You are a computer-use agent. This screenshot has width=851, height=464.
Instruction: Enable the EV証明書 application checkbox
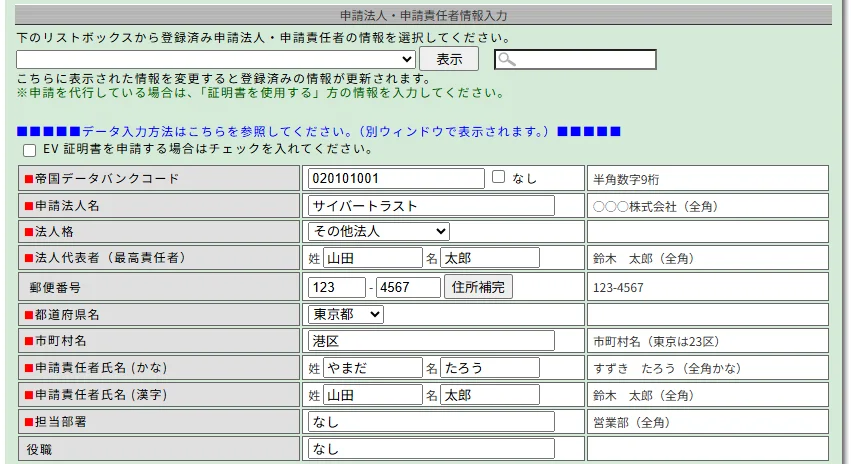[29, 150]
